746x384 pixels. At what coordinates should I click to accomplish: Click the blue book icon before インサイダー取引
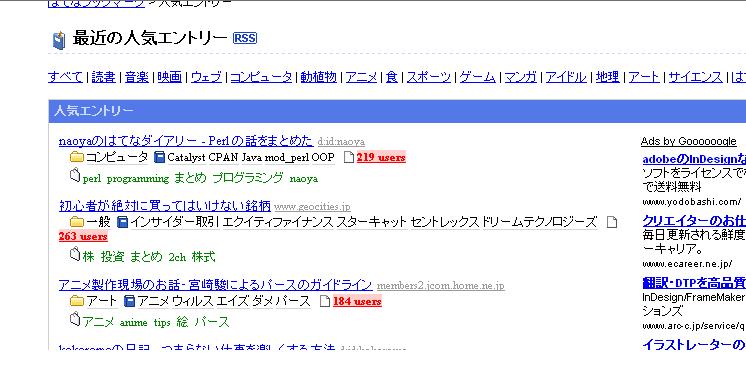click(123, 222)
